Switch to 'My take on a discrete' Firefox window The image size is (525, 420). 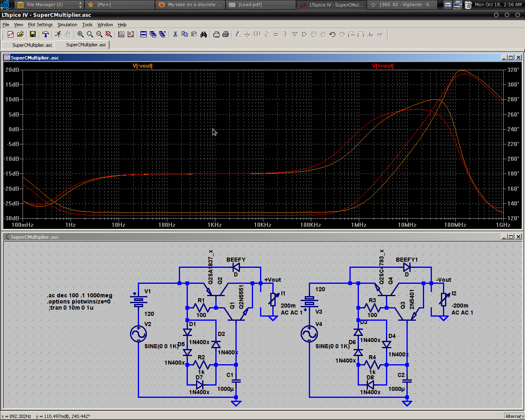pyautogui.click(x=191, y=5)
